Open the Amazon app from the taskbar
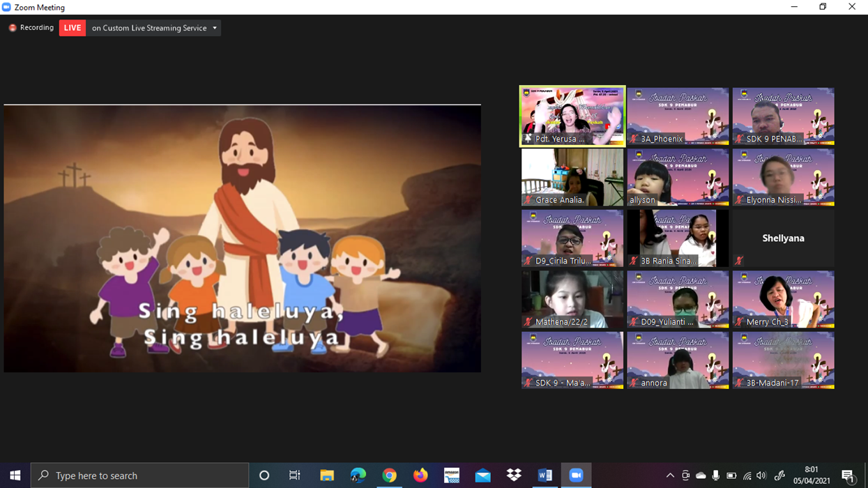868x488 pixels. (452, 475)
